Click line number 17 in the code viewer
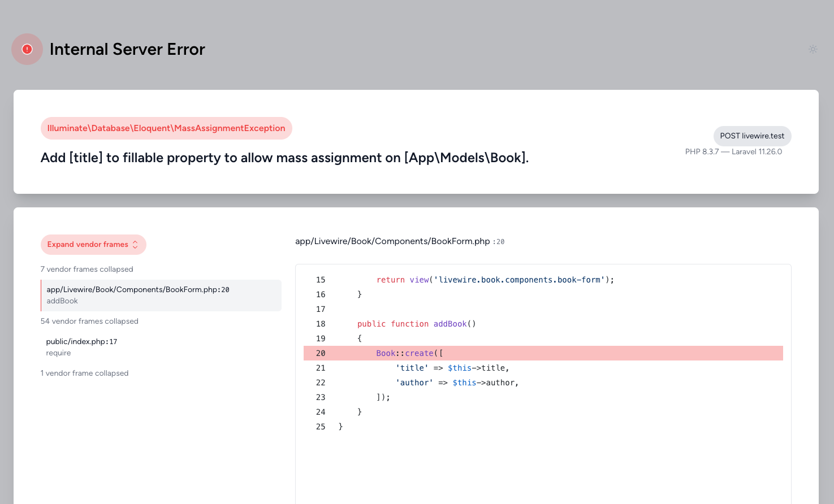Image resolution: width=834 pixels, height=504 pixels. 321,309
